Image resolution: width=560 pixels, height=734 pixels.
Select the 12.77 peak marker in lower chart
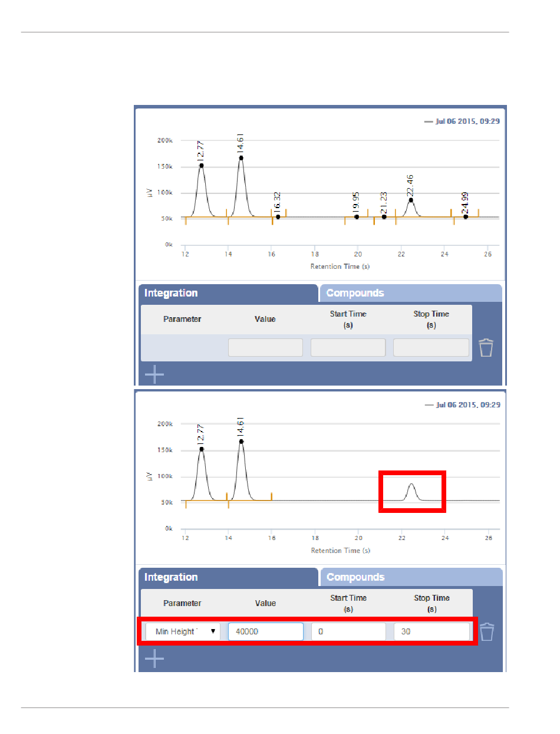pos(202,449)
